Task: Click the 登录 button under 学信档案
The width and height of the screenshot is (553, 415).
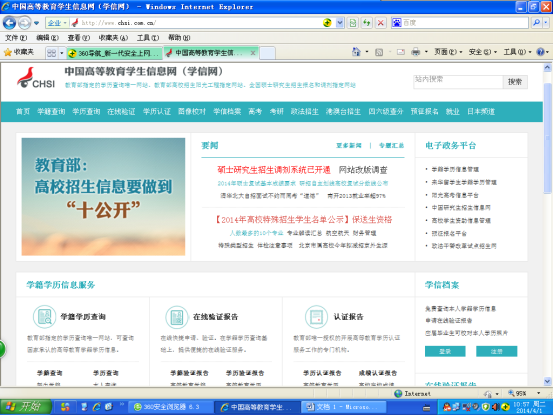Action: point(445,351)
